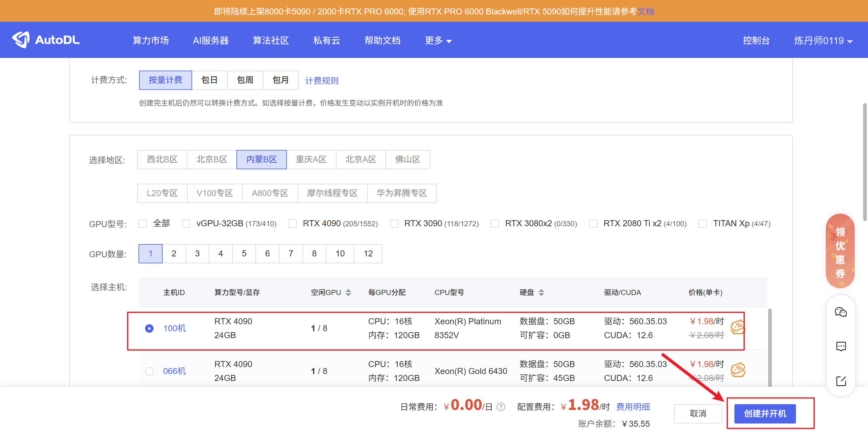Screen dimensions: 868x441
Task: Select 按量计费 billing mode
Action: [x=166, y=80]
